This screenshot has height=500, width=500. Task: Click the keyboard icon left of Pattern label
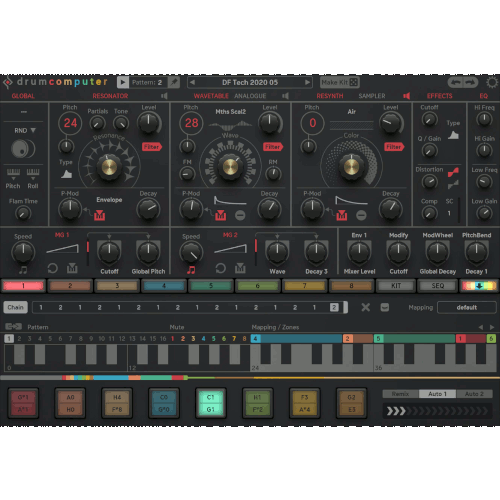[x=13, y=327]
